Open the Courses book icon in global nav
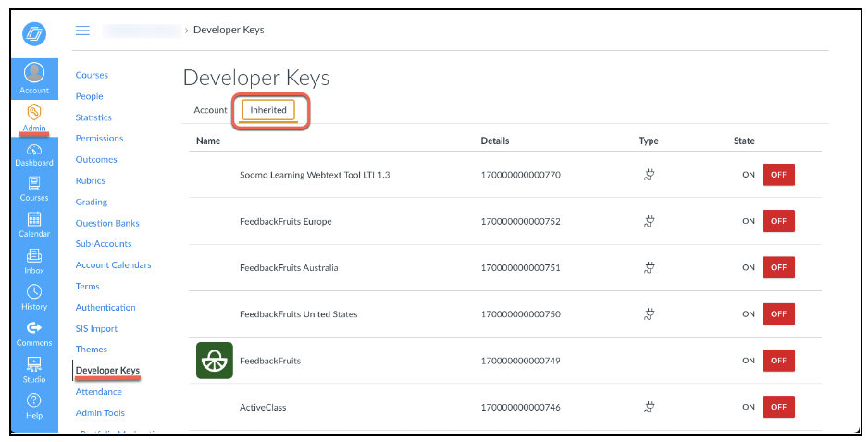The width and height of the screenshot is (868, 442). tap(34, 183)
